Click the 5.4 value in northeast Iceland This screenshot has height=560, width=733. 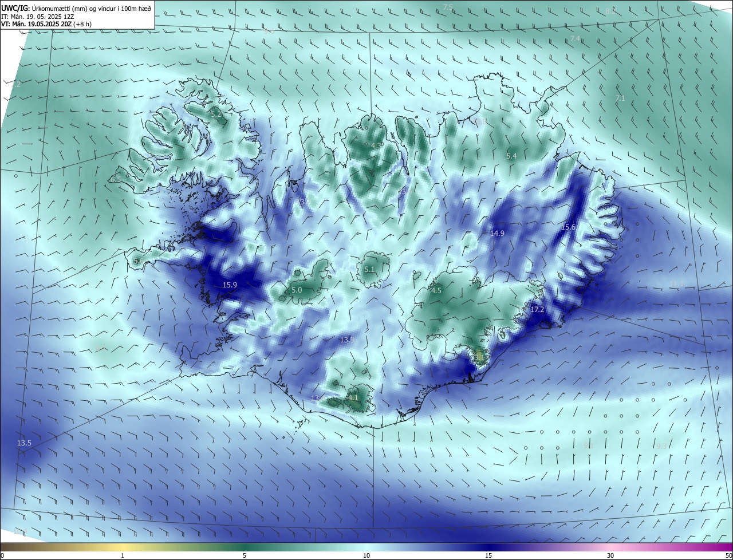[x=512, y=156]
